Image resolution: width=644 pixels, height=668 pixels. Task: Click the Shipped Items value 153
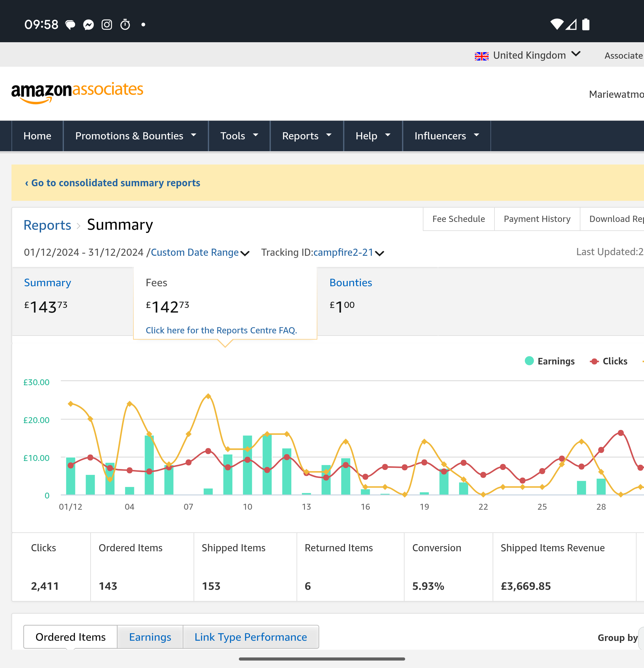[x=211, y=586]
